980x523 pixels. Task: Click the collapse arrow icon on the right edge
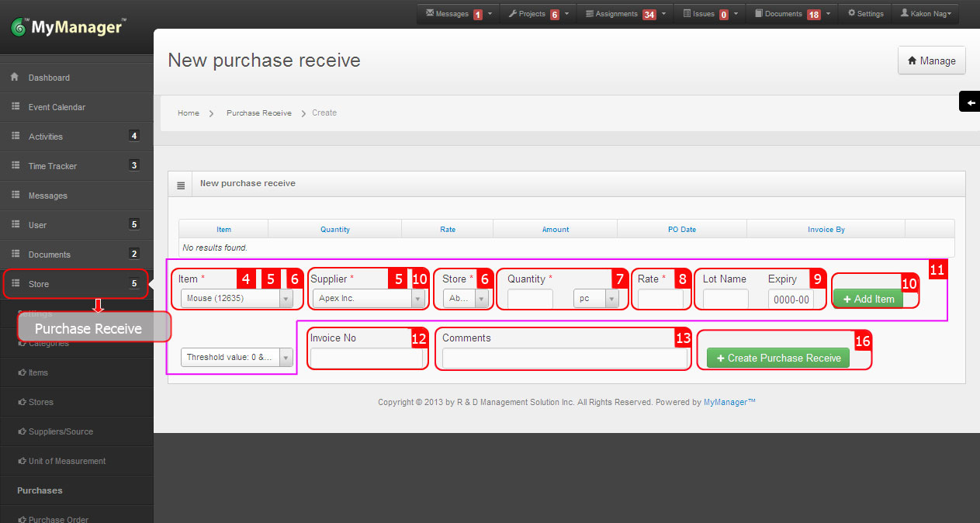coord(969,101)
